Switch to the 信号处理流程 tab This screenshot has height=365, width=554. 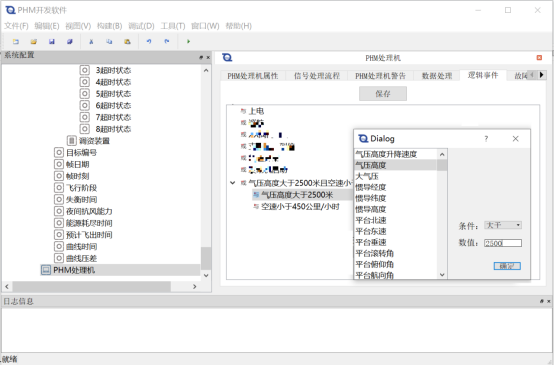[317, 76]
